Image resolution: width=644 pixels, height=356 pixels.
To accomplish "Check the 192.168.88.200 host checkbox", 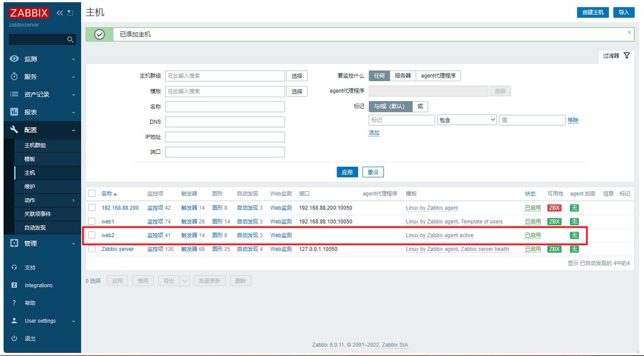I will coord(92,208).
